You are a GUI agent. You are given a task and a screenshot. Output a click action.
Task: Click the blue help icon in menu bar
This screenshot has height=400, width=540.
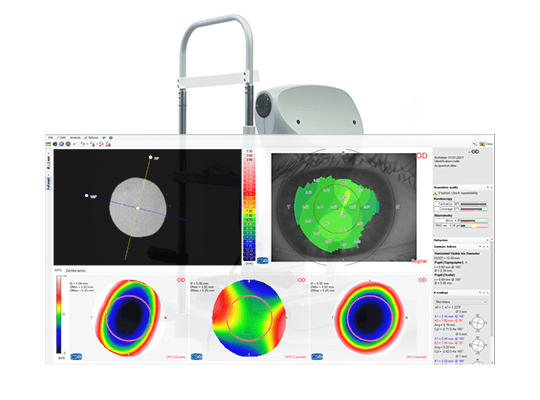pyautogui.click(x=111, y=137)
